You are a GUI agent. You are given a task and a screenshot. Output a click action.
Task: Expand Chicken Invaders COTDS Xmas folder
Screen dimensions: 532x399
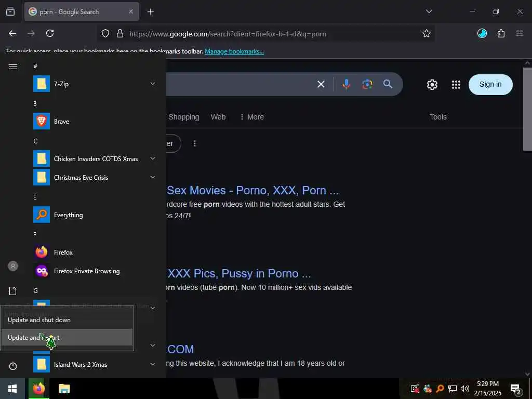pyautogui.click(x=153, y=159)
